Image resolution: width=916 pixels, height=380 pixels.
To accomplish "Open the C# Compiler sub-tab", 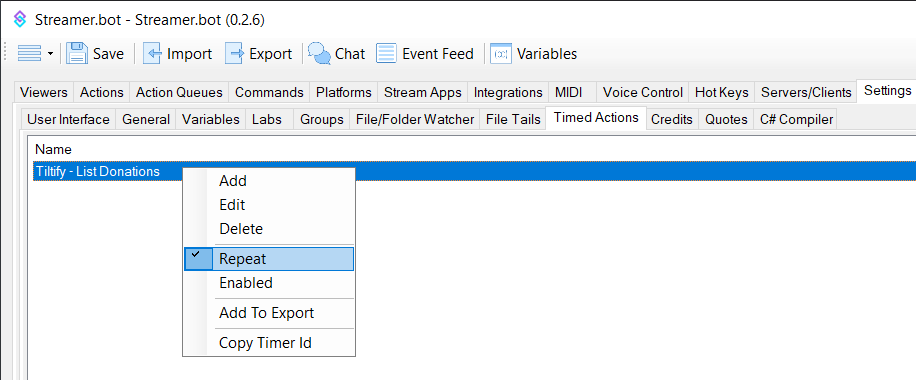I will coord(796,119).
